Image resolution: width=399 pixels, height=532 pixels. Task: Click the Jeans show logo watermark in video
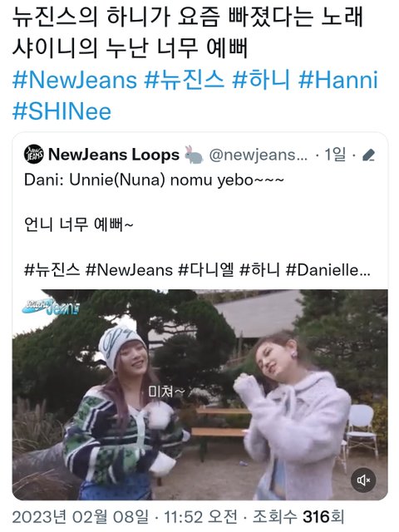click(50, 306)
